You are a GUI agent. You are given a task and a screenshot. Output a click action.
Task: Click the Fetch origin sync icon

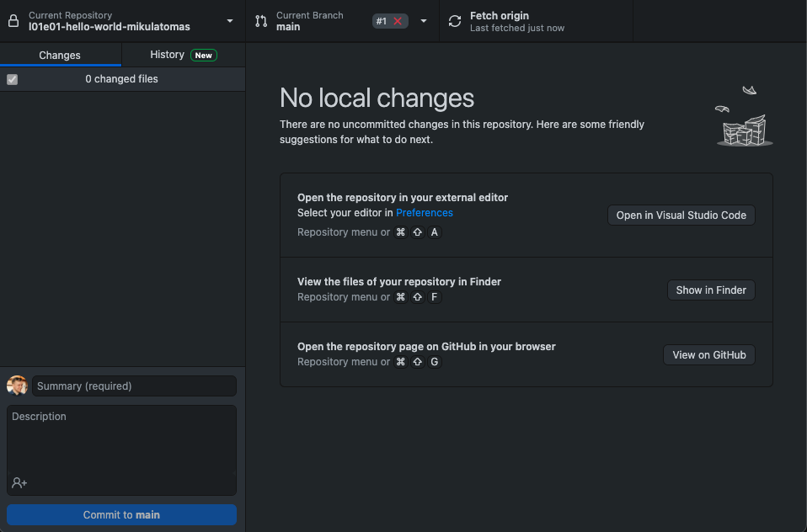455,21
